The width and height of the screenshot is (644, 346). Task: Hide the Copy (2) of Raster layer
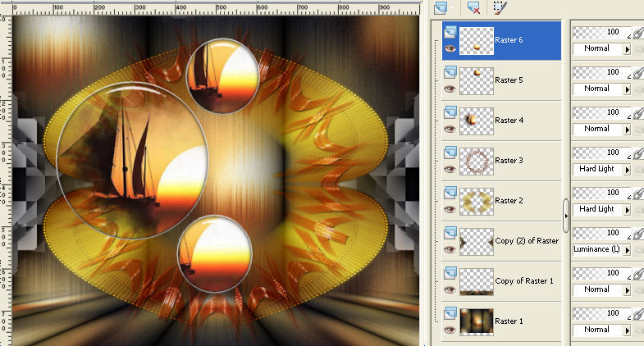[x=450, y=250]
